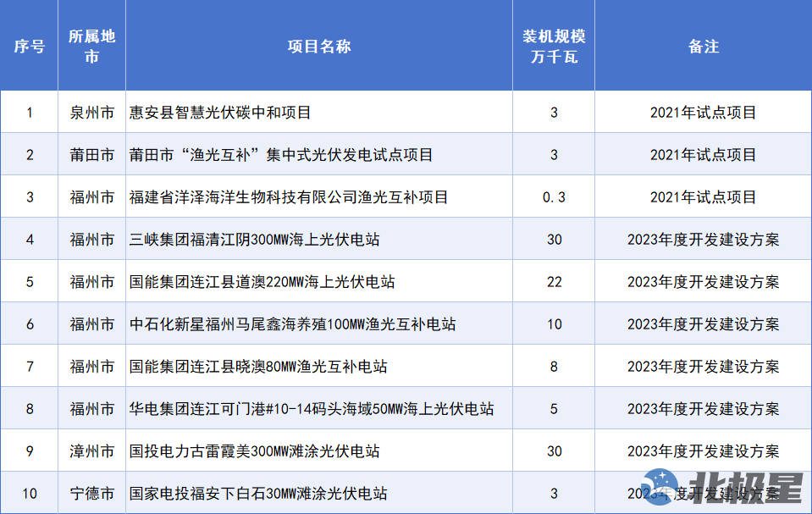Select the 莆田市 city cell
Screen dimensions: 812x514
coord(91,155)
